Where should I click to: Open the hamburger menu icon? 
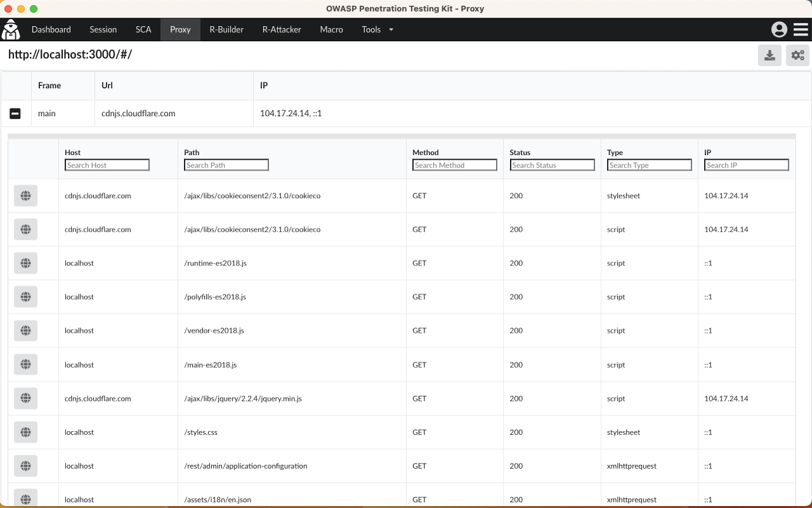[x=799, y=29]
